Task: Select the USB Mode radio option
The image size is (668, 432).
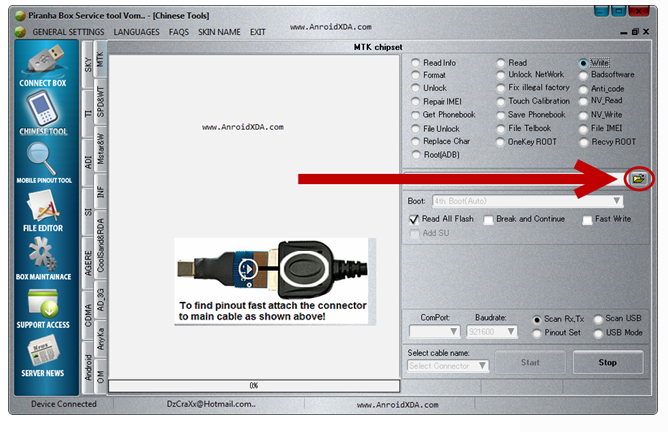Action: pos(598,333)
